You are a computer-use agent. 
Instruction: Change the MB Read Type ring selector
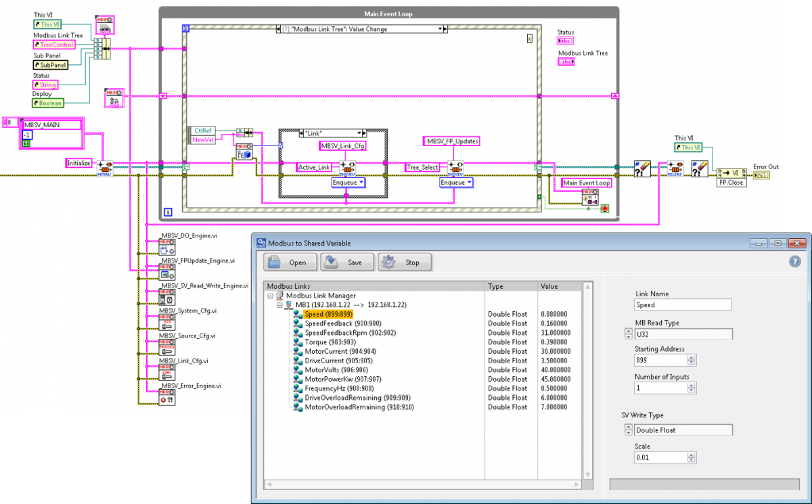(x=627, y=334)
